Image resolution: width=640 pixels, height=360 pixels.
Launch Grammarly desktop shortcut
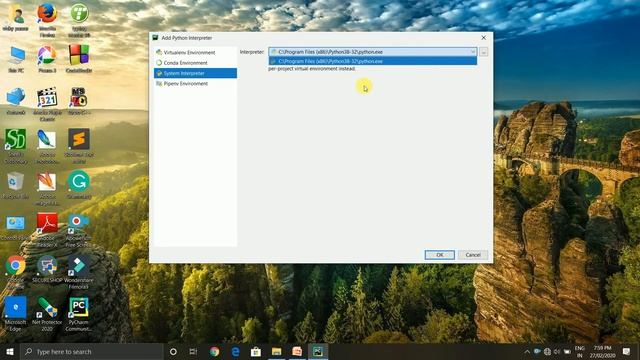(x=79, y=186)
